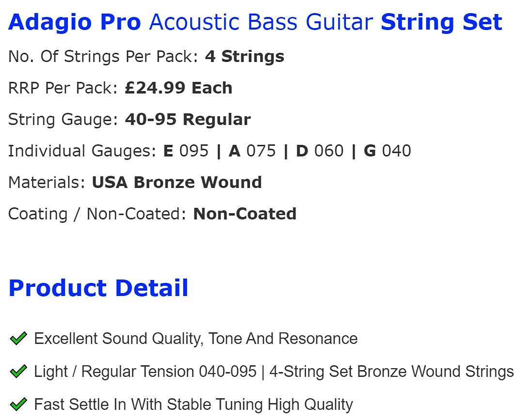This screenshot has height=420, width=526.
Task: Click the 'USA Bronze Wound' materials value
Action: 177,183
